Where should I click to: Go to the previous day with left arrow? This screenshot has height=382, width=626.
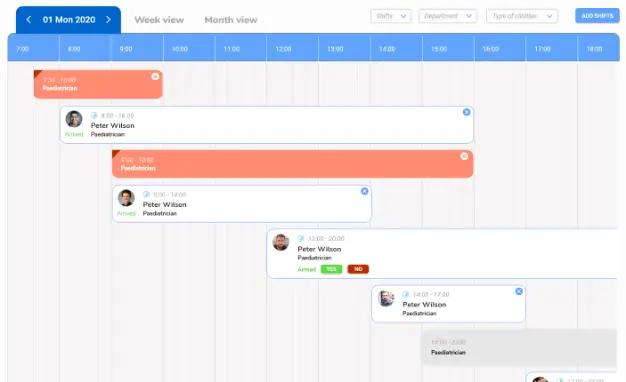28,20
